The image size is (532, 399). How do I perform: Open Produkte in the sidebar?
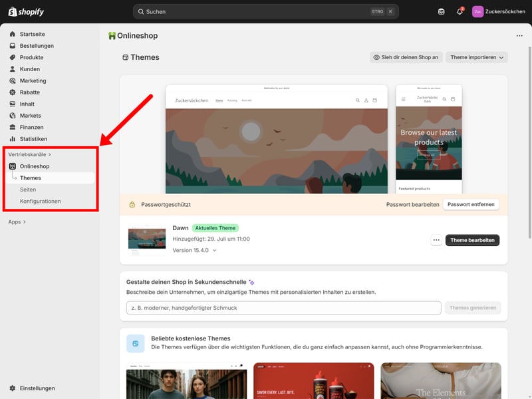31,57
